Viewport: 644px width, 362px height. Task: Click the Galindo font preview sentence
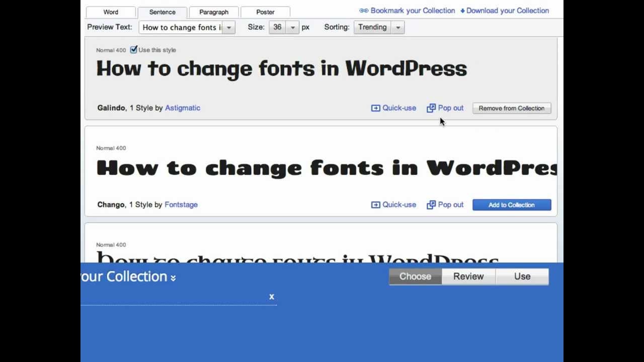[x=282, y=69]
